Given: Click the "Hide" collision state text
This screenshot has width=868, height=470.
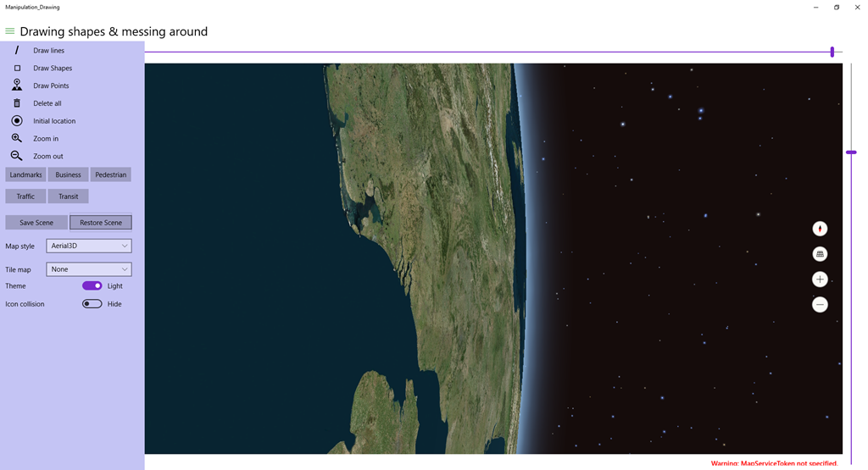Looking at the screenshot, I should point(114,304).
